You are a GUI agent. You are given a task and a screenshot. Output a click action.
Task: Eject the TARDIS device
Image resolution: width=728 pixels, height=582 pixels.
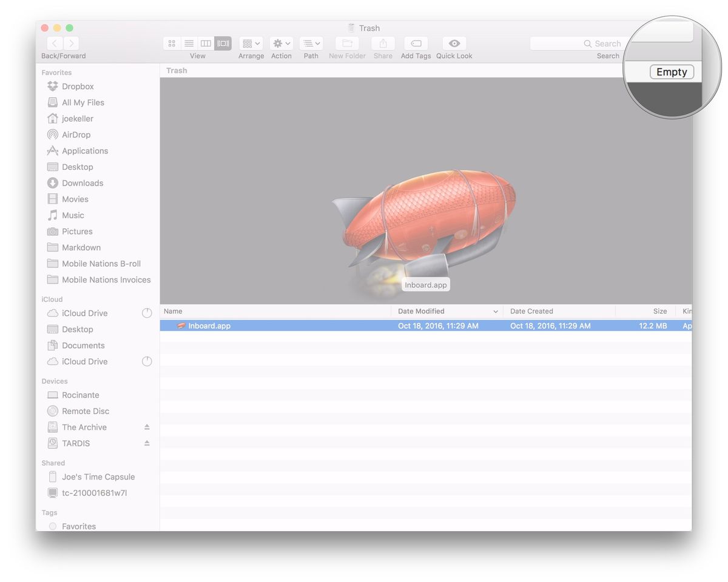(x=146, y=443)
